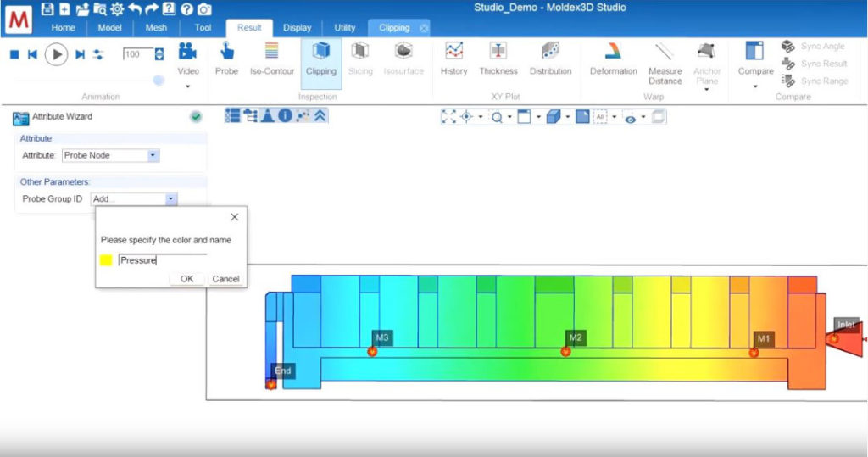Click the Attribute Wizard panel icon

20,118
